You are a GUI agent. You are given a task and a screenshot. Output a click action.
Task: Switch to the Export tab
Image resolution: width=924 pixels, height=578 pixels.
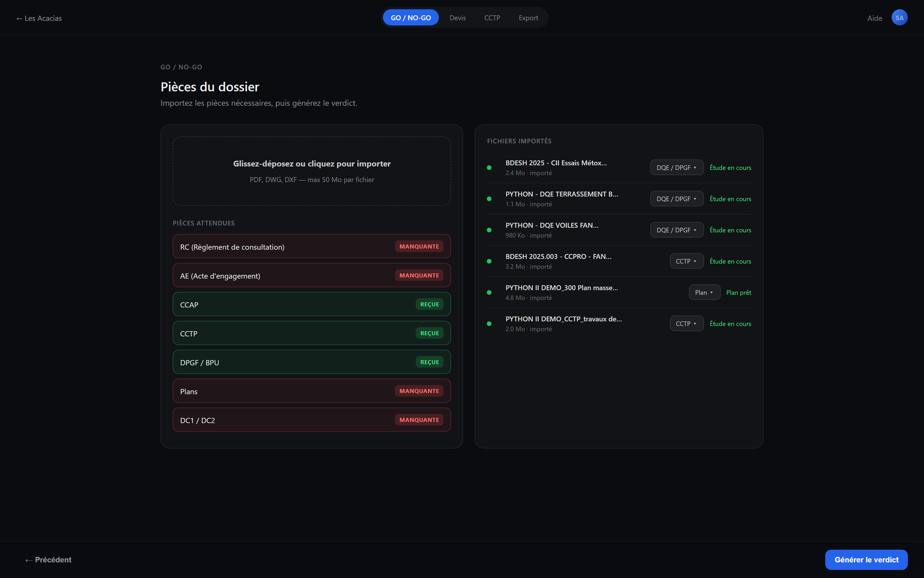point(528,18)
